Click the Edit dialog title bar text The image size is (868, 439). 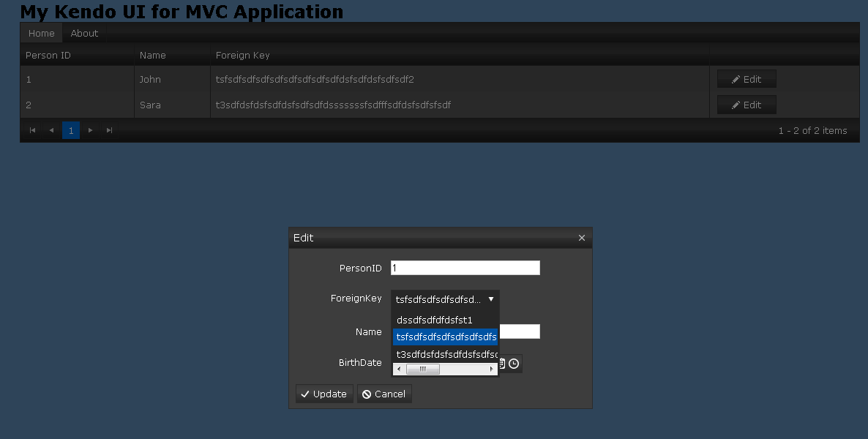click(303, 238)
